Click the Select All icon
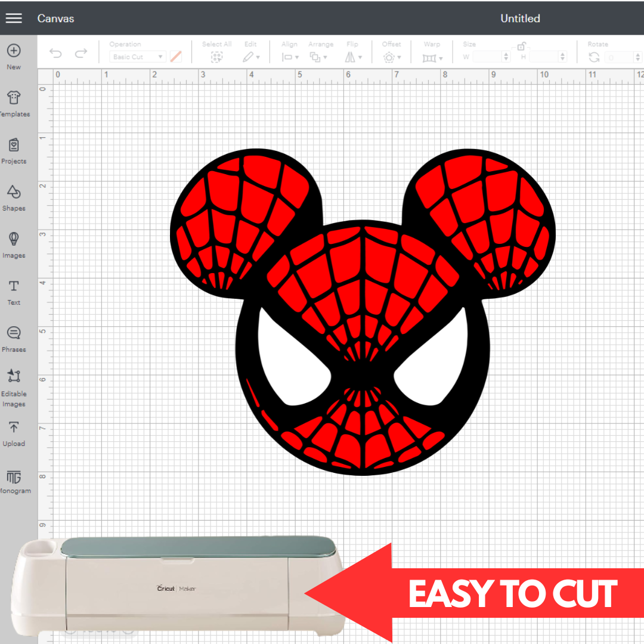 pos(216,57)
